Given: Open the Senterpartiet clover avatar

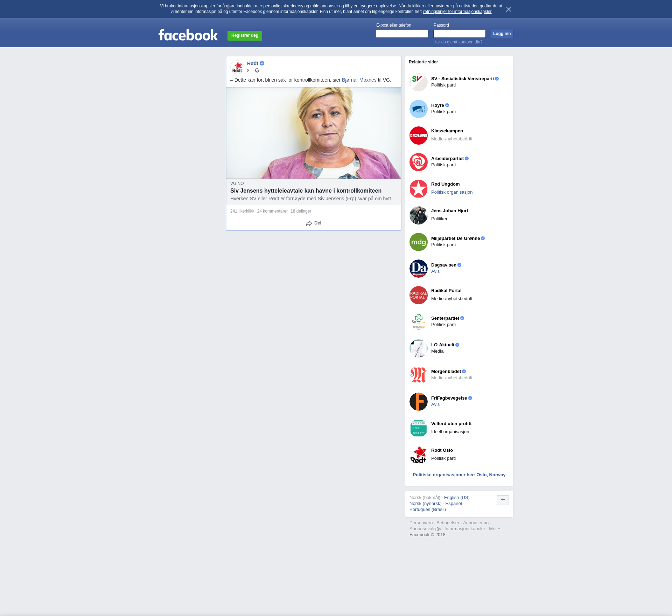Looking at the screenshot, I should click(419, 322).
